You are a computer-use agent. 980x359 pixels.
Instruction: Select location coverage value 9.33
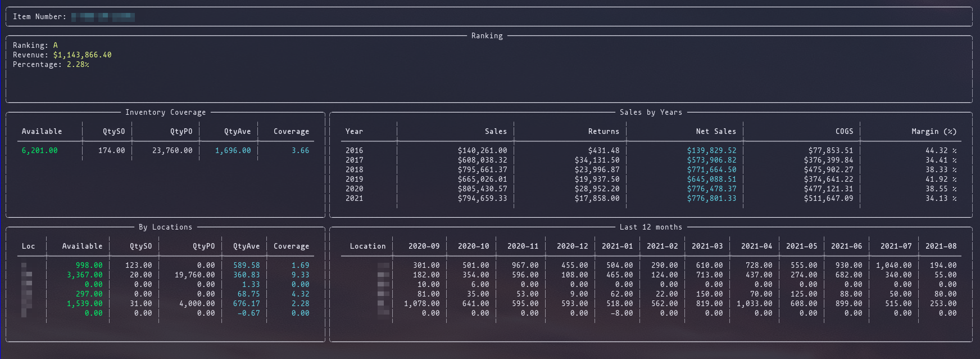301,275
